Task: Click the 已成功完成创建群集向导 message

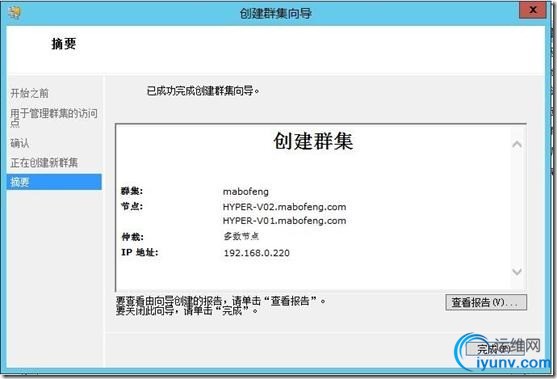Action: tap(203, 91)
